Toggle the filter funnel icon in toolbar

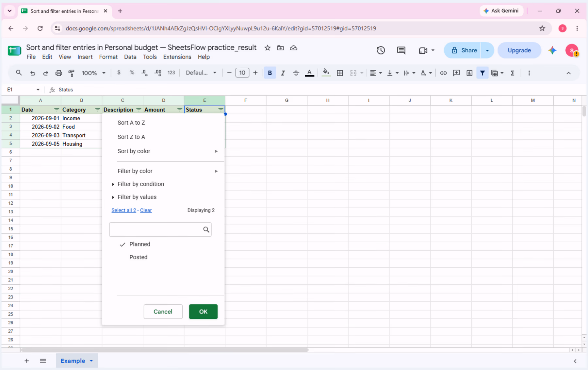tap(482, 73)
